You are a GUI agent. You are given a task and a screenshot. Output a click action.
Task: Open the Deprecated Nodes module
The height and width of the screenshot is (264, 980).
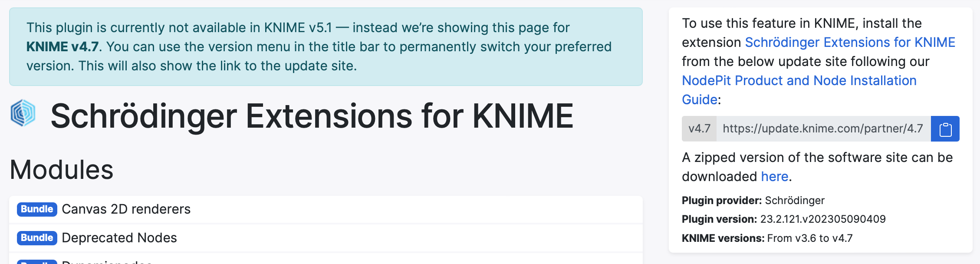(119, 238)
